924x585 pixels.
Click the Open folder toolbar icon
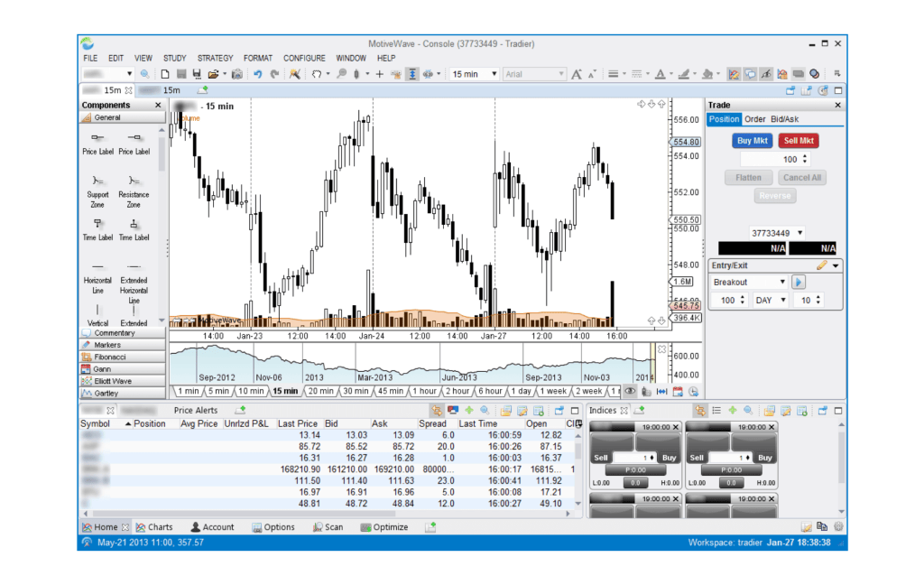click(x=213, y=74)
